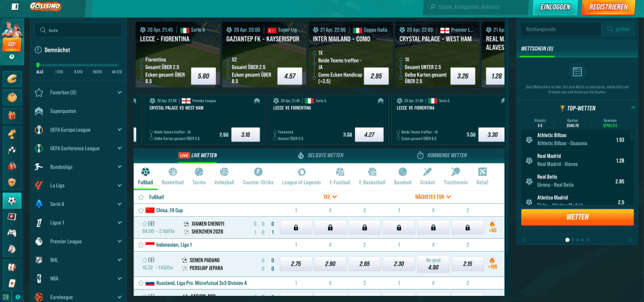The image size is (644, 302).
Task: Select the HEUTE time filter
Action: pyautogui.click(x=97, y=72)
